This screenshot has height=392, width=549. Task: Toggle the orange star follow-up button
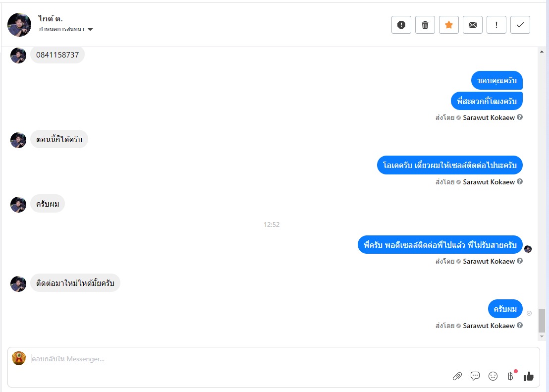click(x=449, y=25)
